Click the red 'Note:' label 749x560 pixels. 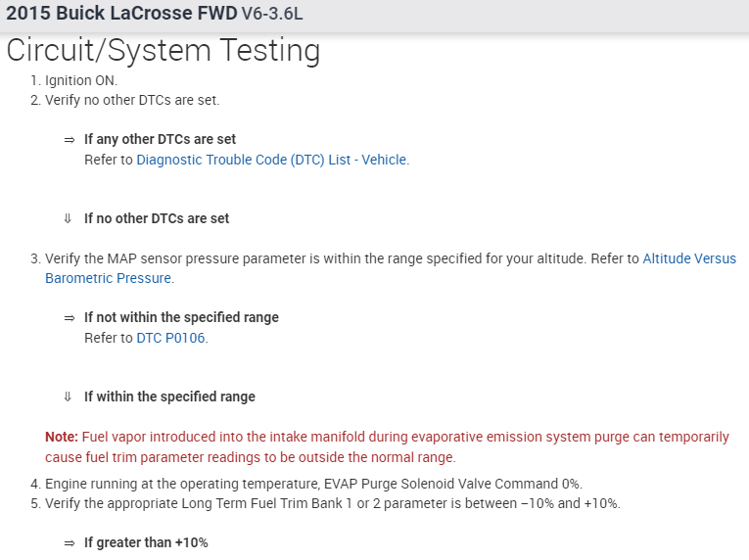tap(62, 437)
